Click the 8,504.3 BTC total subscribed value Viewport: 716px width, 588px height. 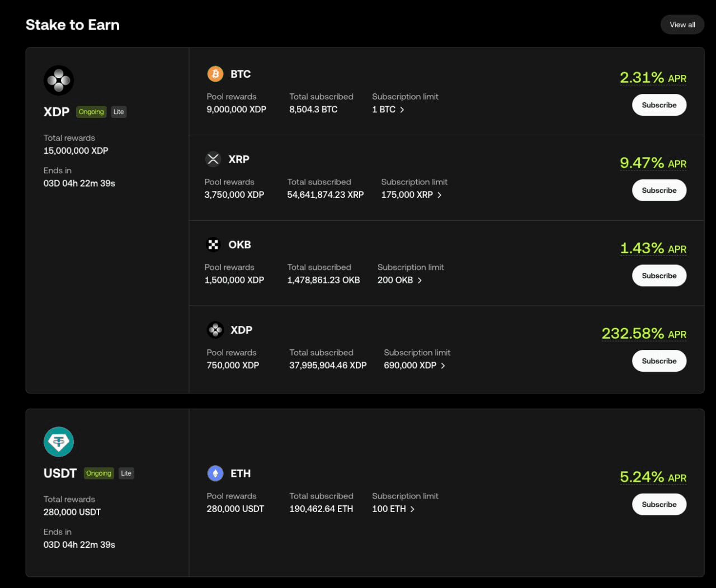[x=313, y=110]
